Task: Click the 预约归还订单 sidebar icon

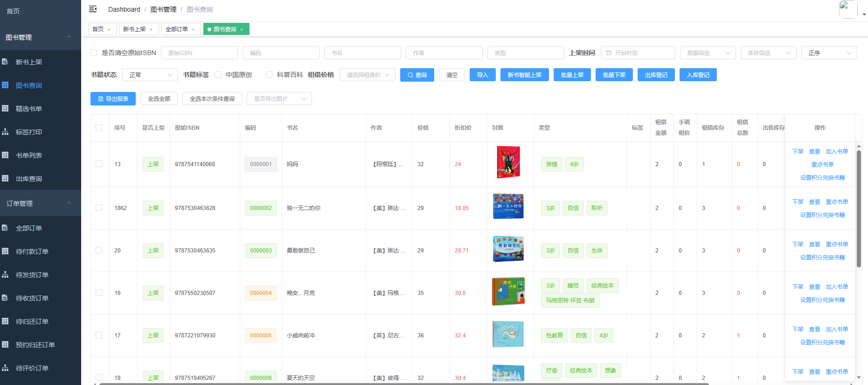Action: tap(5, 344)
